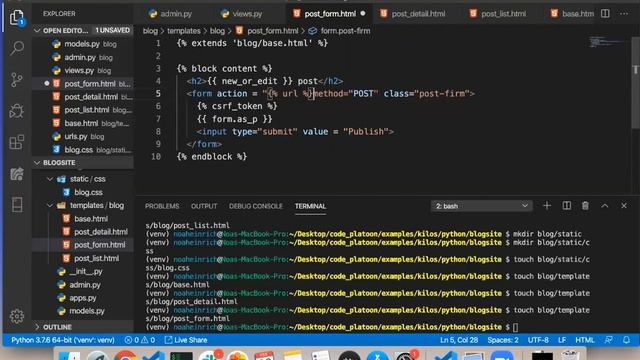Change end of line sequence LF
This screenshot has width=640, height=360.
point(562,340)
